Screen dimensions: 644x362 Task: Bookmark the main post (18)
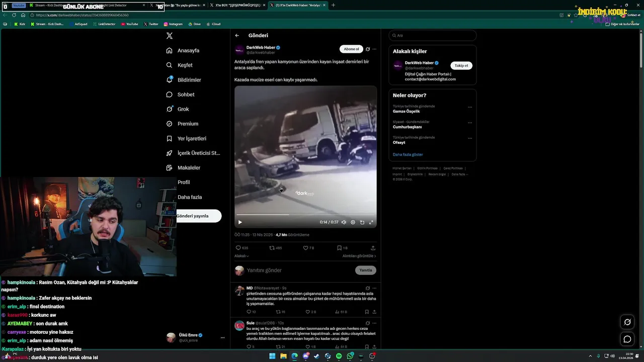(342, 248)
